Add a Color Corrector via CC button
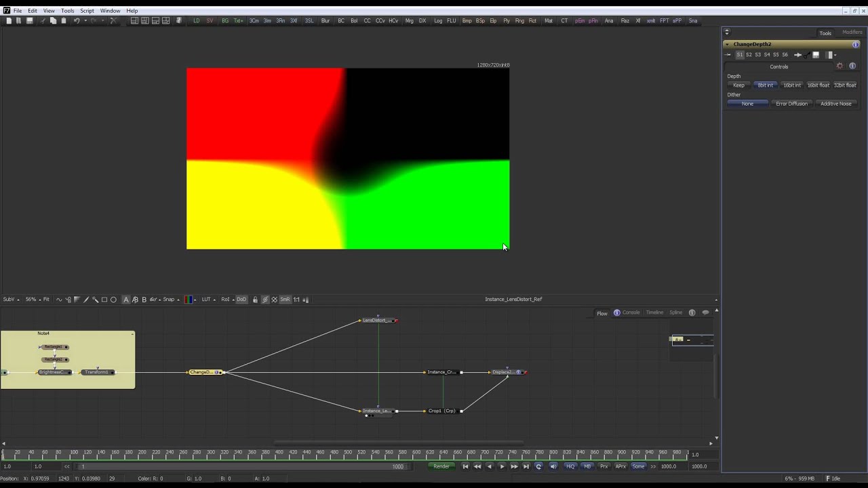Screen dimensions: 868x488 pos(367,21)
